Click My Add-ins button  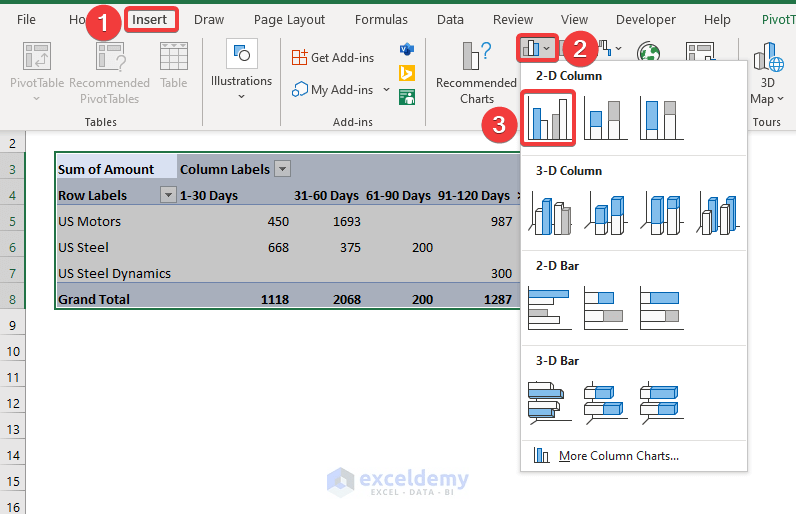(x=333, y=90)
